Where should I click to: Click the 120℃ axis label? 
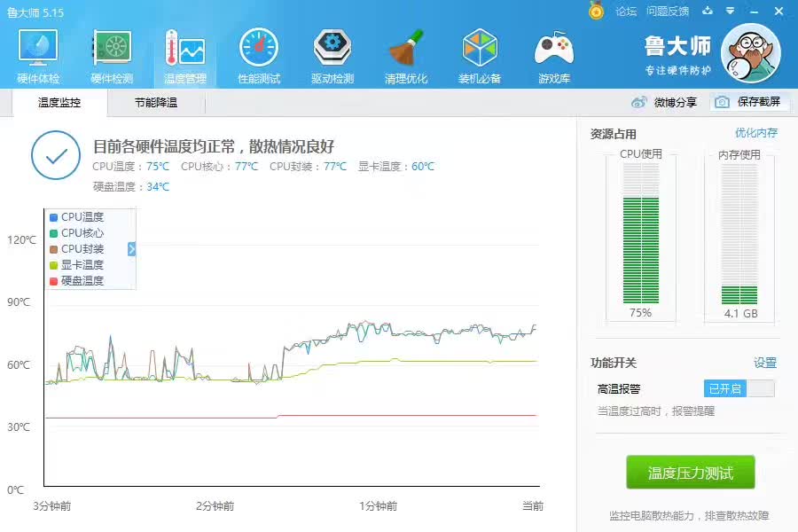[21, 239]
